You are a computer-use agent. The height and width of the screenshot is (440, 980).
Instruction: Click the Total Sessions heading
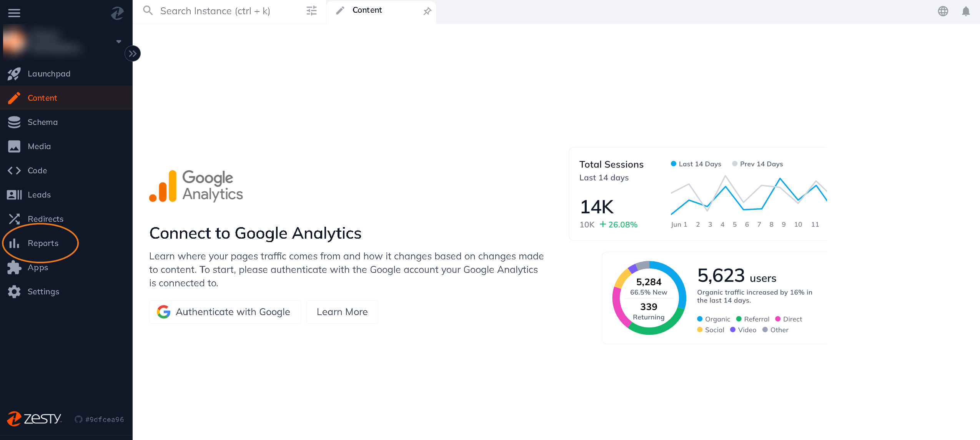(x=611, y=164)
